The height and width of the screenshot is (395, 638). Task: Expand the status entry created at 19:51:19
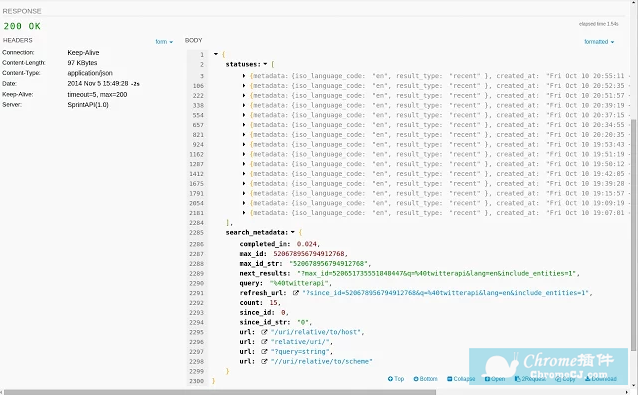coord(244,154)
